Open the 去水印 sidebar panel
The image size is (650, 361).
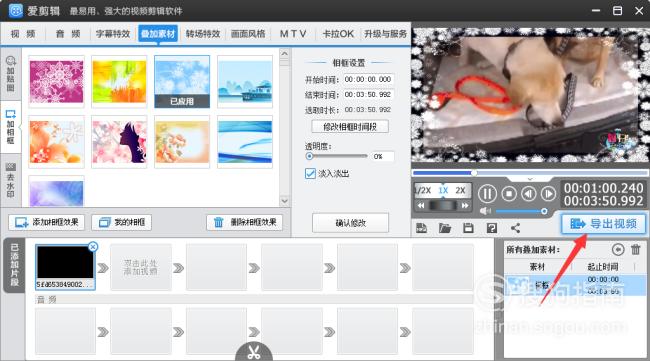coord(10,180)
